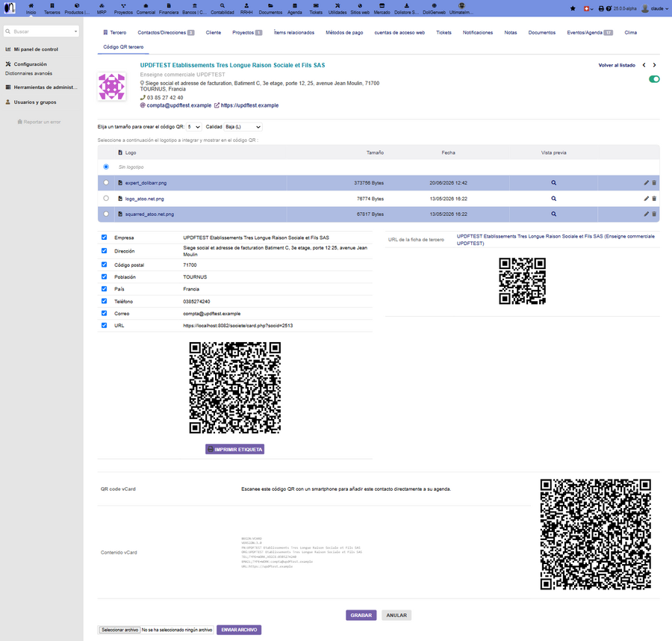Open the Tickets top menu icon
This screenshot has width=672, height=641.
tap(316, 6)
